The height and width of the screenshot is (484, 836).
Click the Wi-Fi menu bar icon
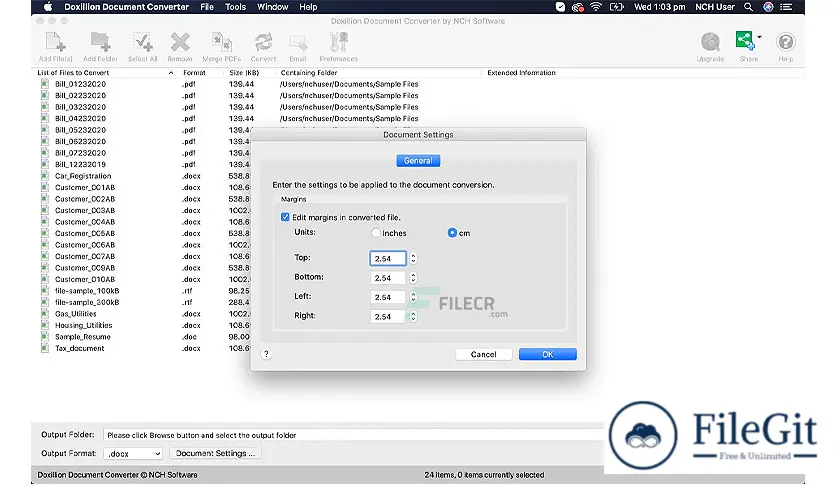596,7
